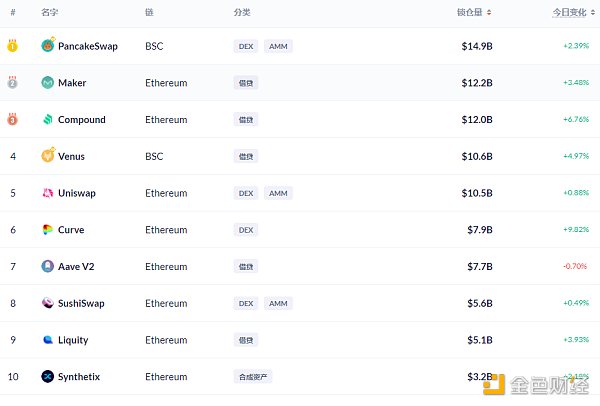Viewport: 600px width, 406px height.
Task: Click the Maker logo icon
Action: pos(48,83)
